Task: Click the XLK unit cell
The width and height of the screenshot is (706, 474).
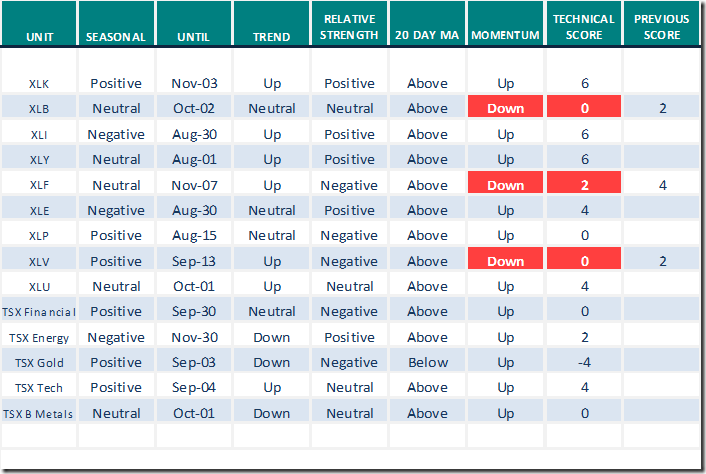Action: pos(38,84)
